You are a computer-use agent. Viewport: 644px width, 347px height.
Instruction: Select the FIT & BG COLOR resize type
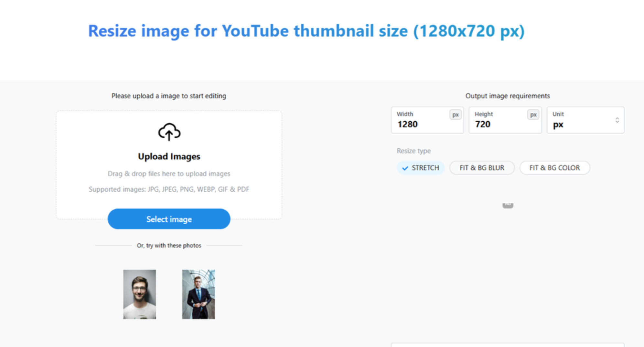554,168
